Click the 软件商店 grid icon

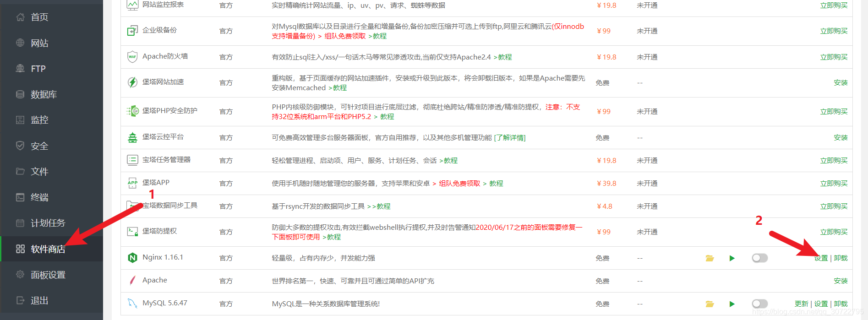[20, 249]
